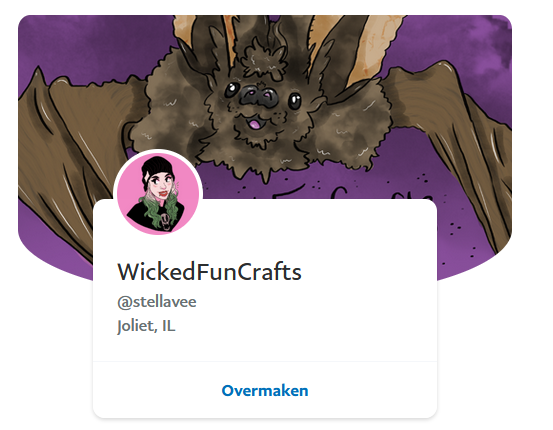Viewport: 553px width, 430px height.
Task: Click the bat's left eye in the banner
Action: tap(232, 90)
